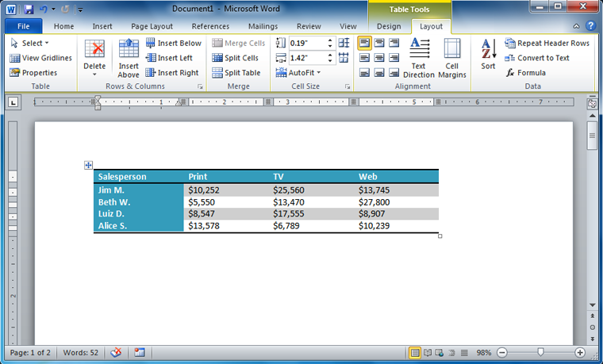Click the Insert Left column icon
Image resolution: width=603 pixels, height=364 pixels.
pyautogui.click(x=168, y=58)
